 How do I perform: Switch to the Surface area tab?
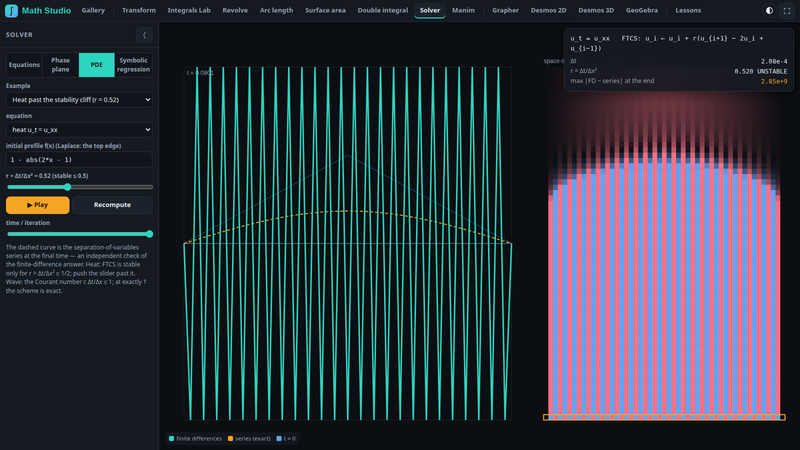coord(325,10)
